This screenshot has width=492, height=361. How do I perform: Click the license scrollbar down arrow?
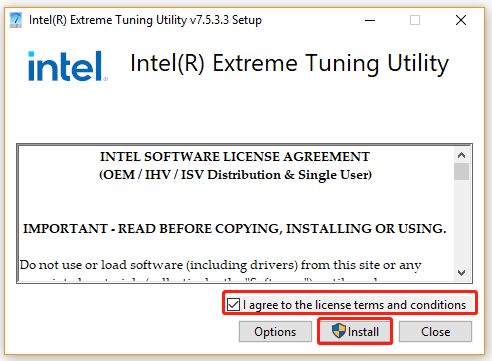pyautogui.click(x=461, y=273)
